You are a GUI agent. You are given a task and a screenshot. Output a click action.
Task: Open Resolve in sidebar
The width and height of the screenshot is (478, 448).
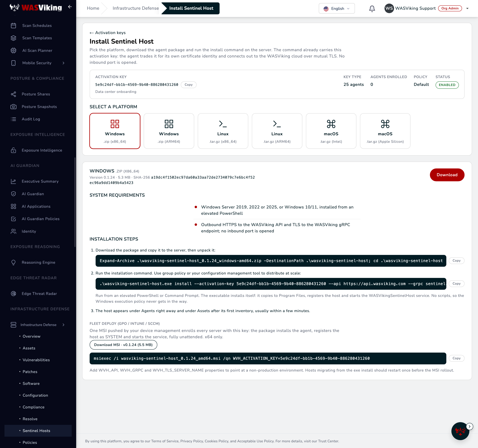[x=30, y=419]
